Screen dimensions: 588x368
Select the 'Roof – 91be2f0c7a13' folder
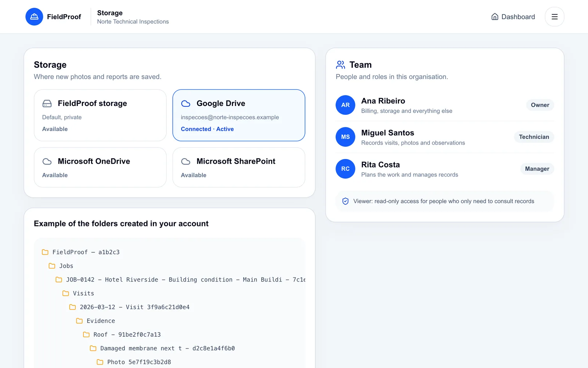pyautogui.click(x=122, y=335)
